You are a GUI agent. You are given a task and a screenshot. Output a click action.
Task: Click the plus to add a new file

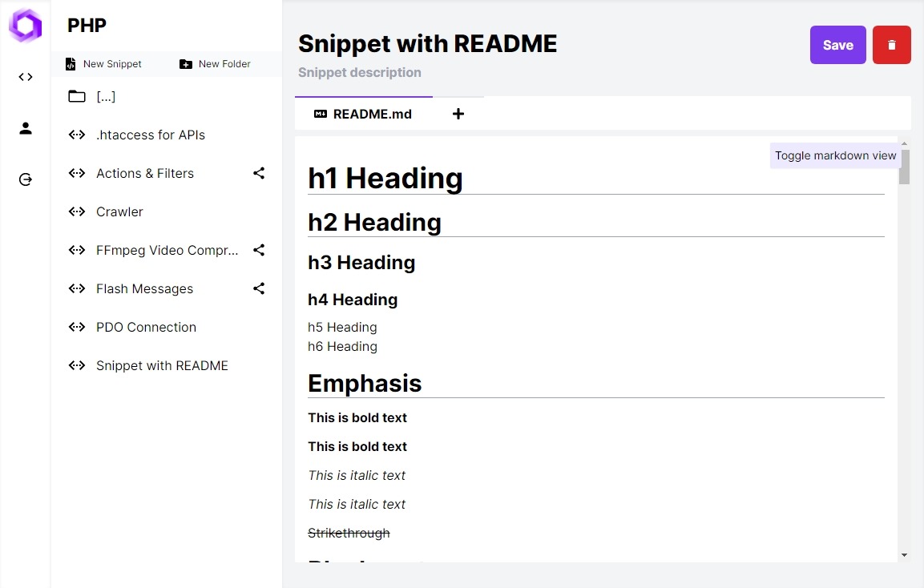pos(458,114)
